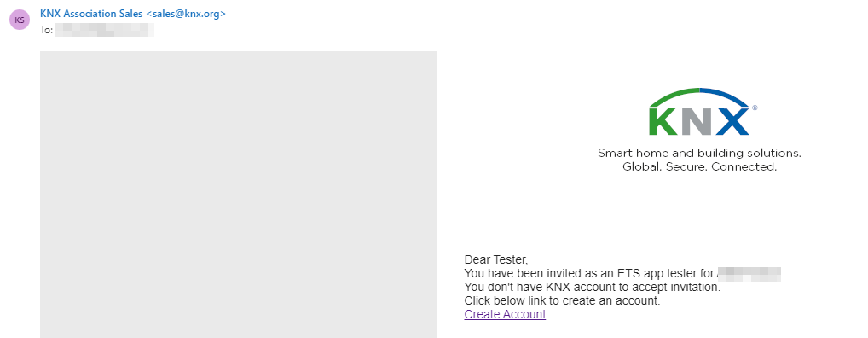The width and height of the screenshot is (868, 338).
Task: Select the gray placeholder image block
Action: (x=239, y=195)
